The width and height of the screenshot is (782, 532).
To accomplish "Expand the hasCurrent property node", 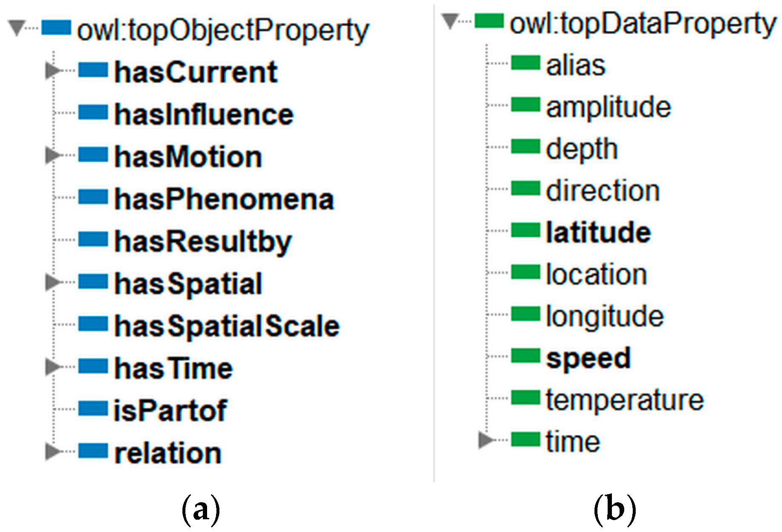I will pos(52,71).
